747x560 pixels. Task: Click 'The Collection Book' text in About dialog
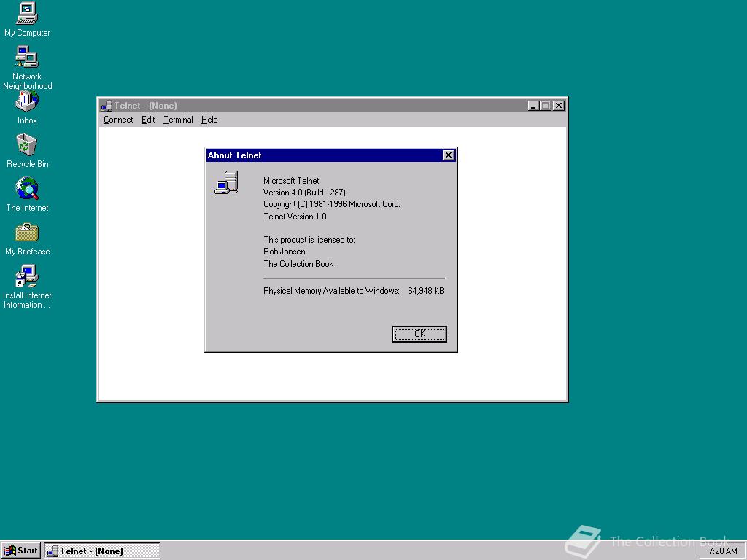coord(298,264)
